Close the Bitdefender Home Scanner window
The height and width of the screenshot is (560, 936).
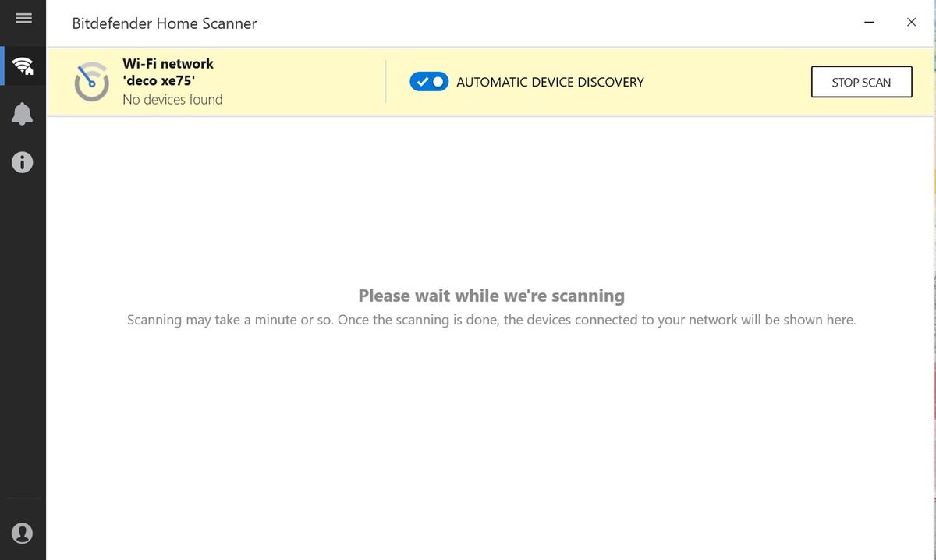pyautogui.click(x=911, y=23)
